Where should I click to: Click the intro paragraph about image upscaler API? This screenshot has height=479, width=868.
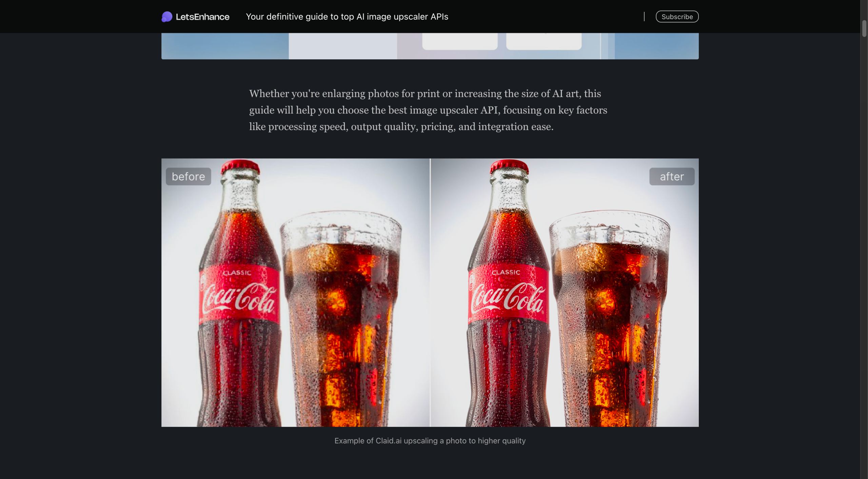coord(428,110)
